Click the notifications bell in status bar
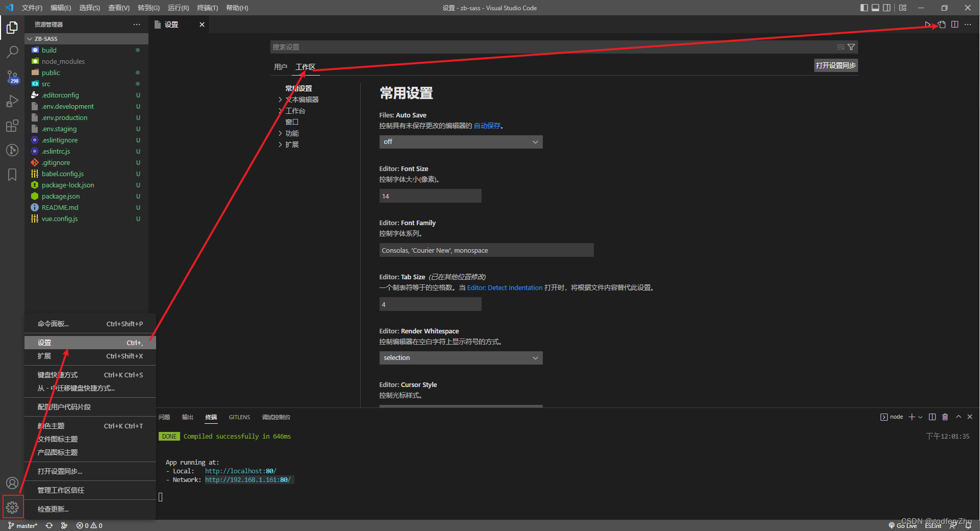 tap(968, 525)
